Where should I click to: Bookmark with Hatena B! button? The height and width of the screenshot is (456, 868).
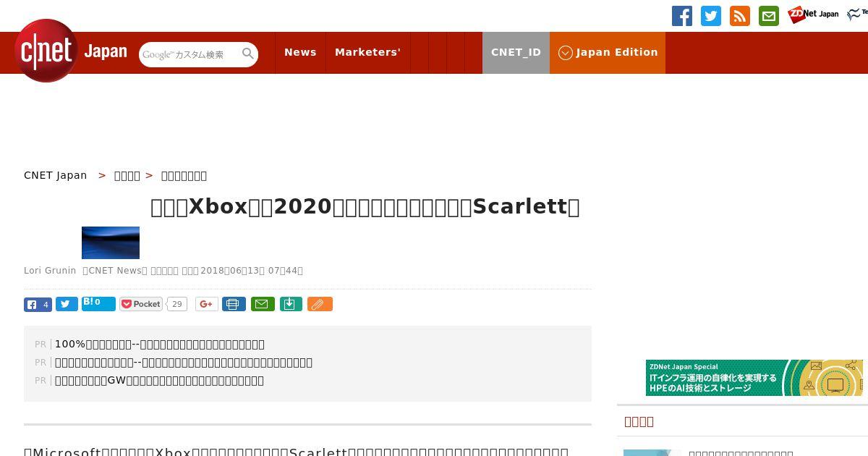click(98, 304)
